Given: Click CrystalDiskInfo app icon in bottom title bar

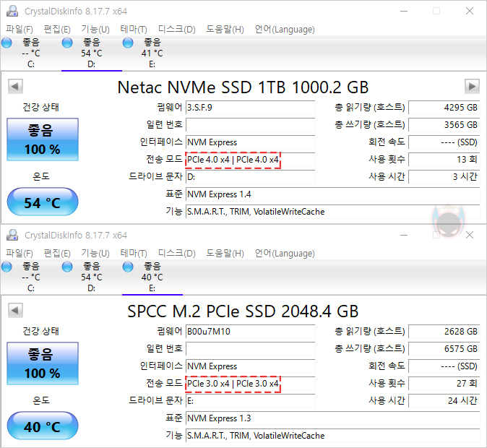Looking at the screenshot, I should 12,235.
